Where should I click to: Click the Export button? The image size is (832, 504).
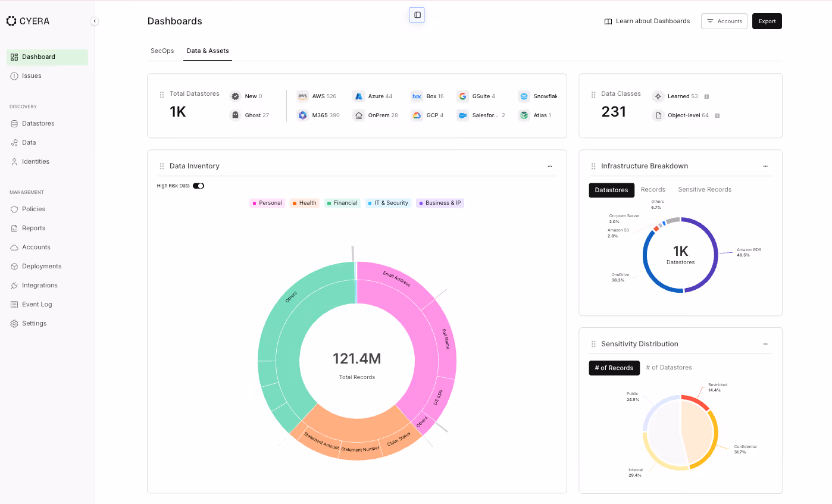[767, 21]
